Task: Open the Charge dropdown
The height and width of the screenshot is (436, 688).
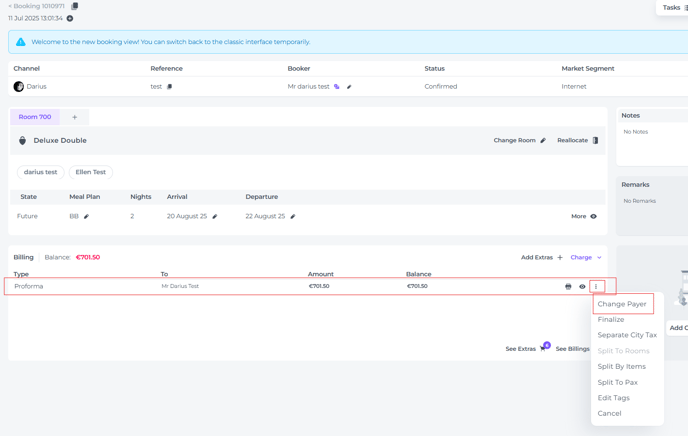Action: click(585, 257)
